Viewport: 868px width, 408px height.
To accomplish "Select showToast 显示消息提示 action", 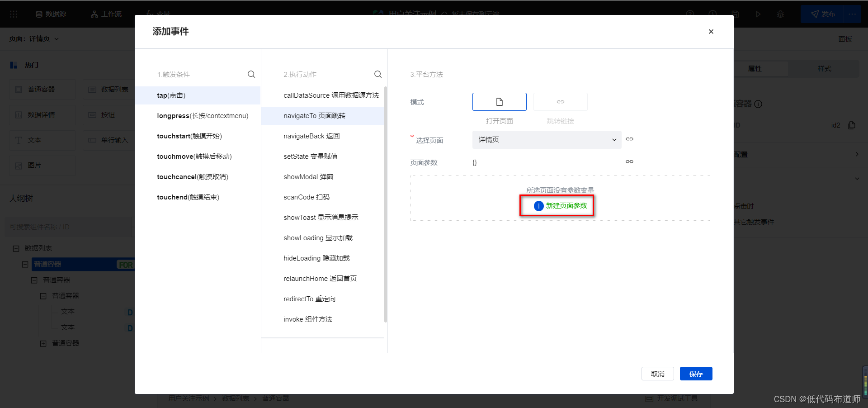I will click(x=323, y=218).
